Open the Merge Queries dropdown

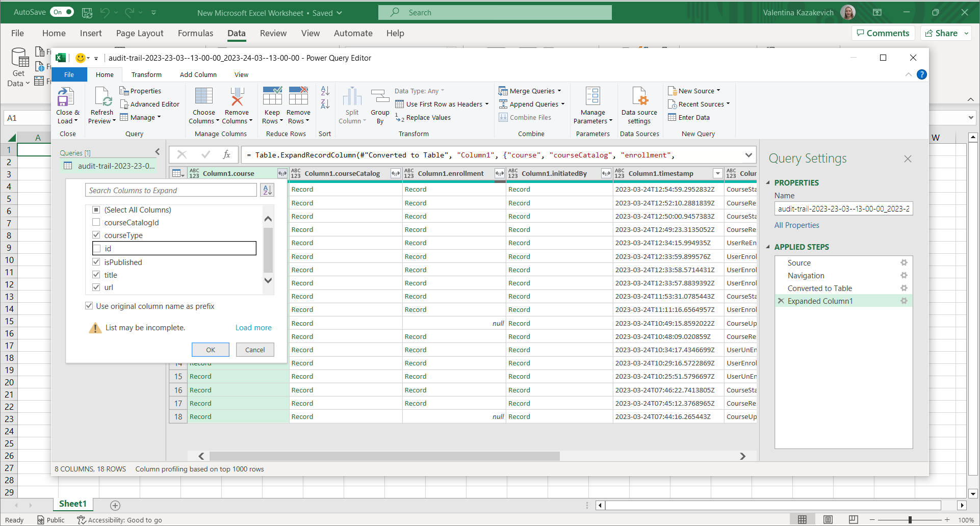coord(559,91)
